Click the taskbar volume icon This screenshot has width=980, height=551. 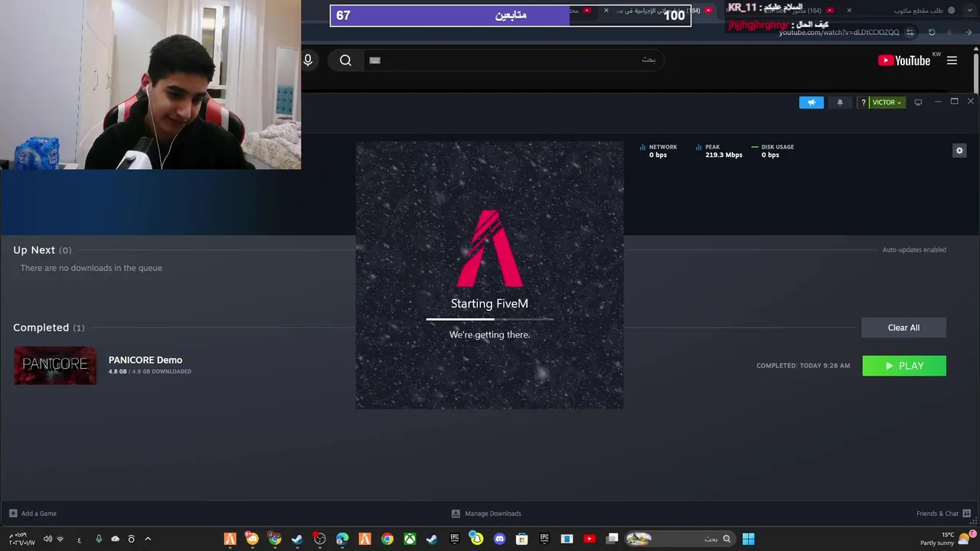tap(47, 539)
